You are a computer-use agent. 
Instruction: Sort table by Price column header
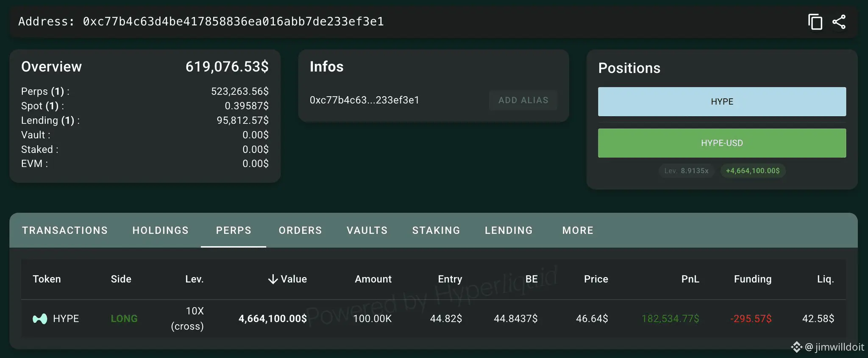tap(596, 279)
